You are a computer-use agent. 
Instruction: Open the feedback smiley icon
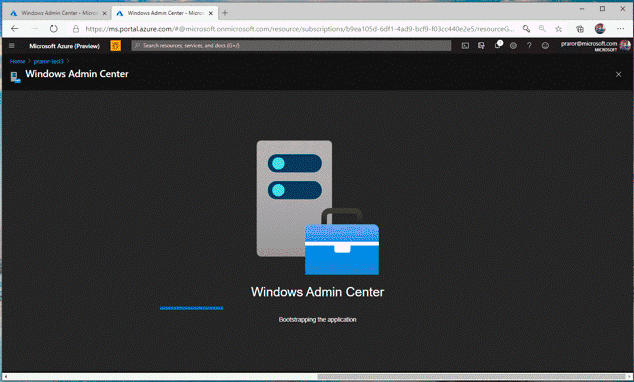545,46
